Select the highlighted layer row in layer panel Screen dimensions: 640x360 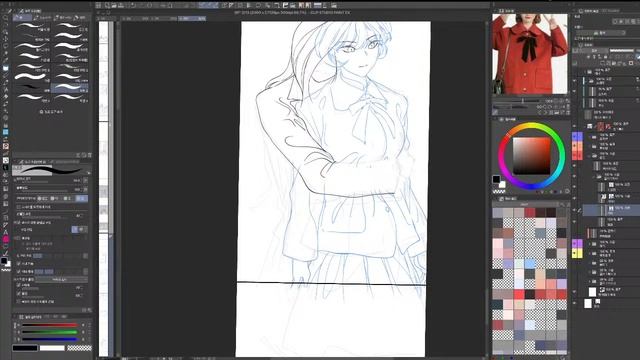611,210
